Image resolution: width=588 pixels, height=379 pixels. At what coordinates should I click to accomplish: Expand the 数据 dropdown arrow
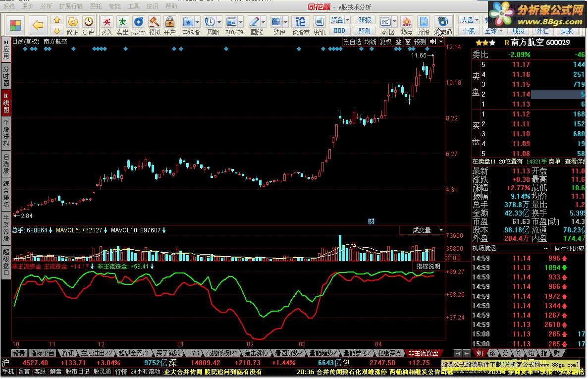(x=394, y=22)
